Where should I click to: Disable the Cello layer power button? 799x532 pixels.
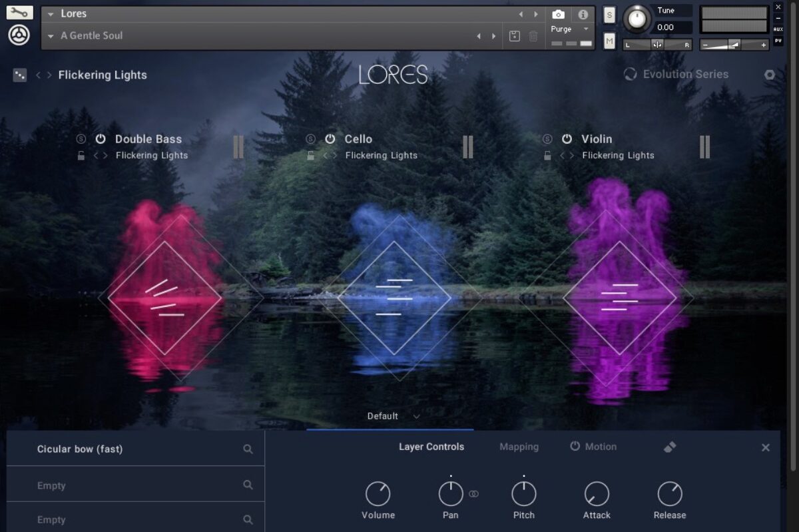[x=330, y=139]
